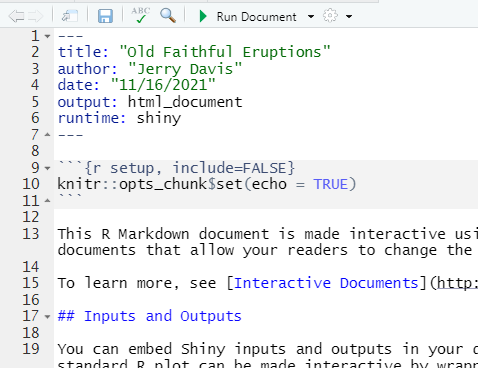
Task: Click the ## Inputs and Outputs heading
Action: 150,316
